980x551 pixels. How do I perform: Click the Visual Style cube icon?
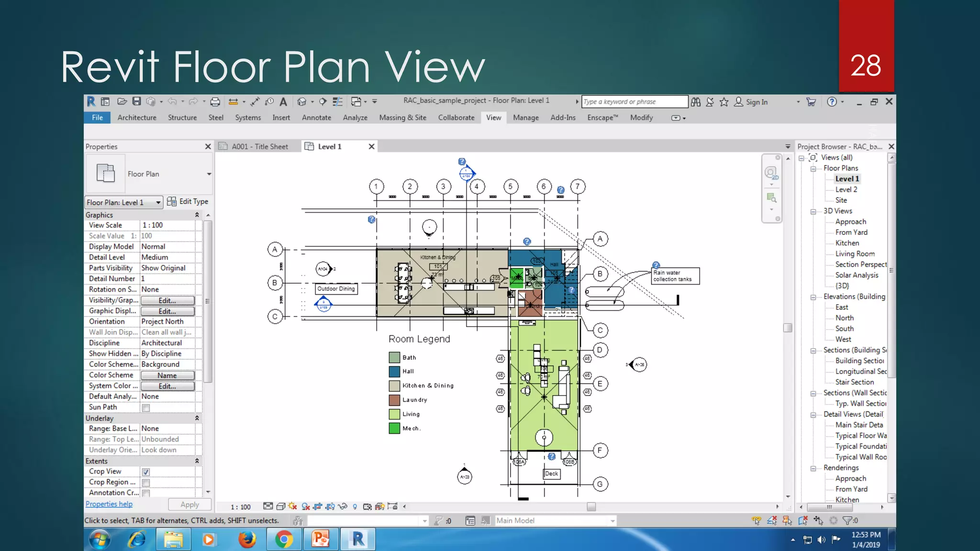pos(281,507)
